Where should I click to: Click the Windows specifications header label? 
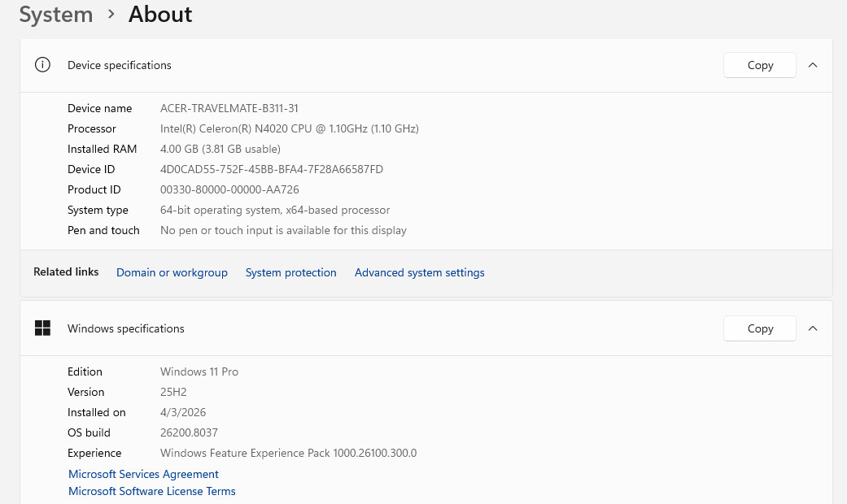(126, 328)
